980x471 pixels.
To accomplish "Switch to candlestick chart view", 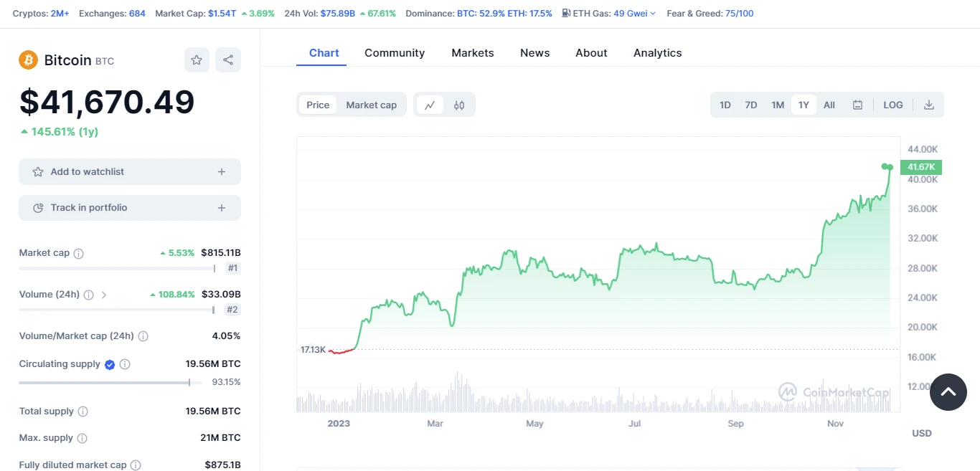I will [x=459, y=105].
